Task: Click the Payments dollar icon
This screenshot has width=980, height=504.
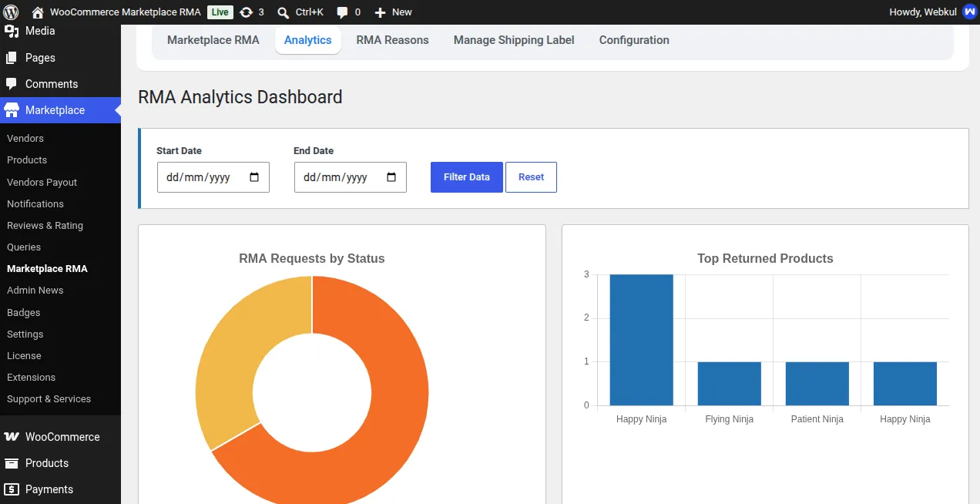Action: (x=12, y=489)
